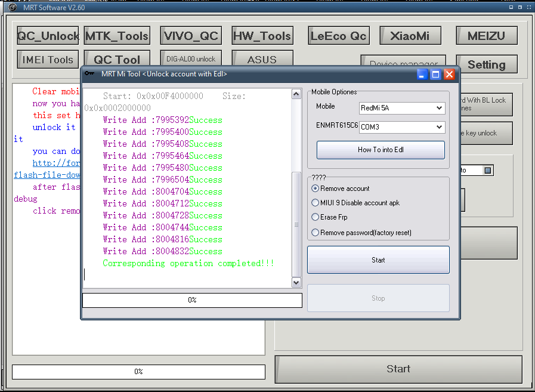The height and width of the screenshot is (392, 535).
Task: Click the Stop button in the dialog
Action: pyautogui.click(x=378, y=298)
